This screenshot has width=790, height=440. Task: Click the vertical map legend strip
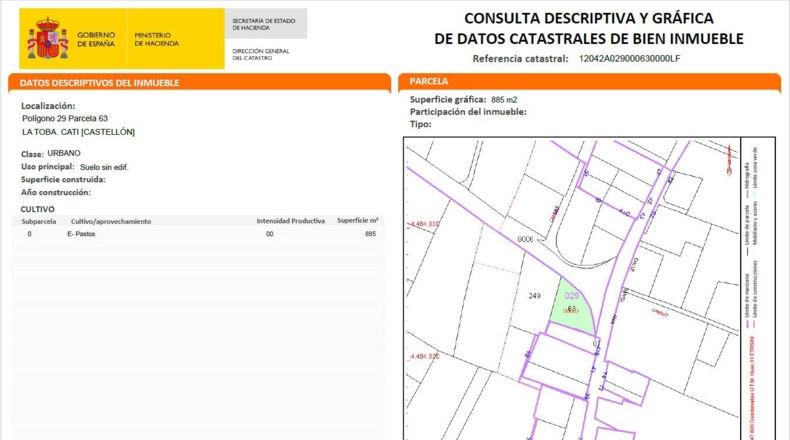(758, 288)
